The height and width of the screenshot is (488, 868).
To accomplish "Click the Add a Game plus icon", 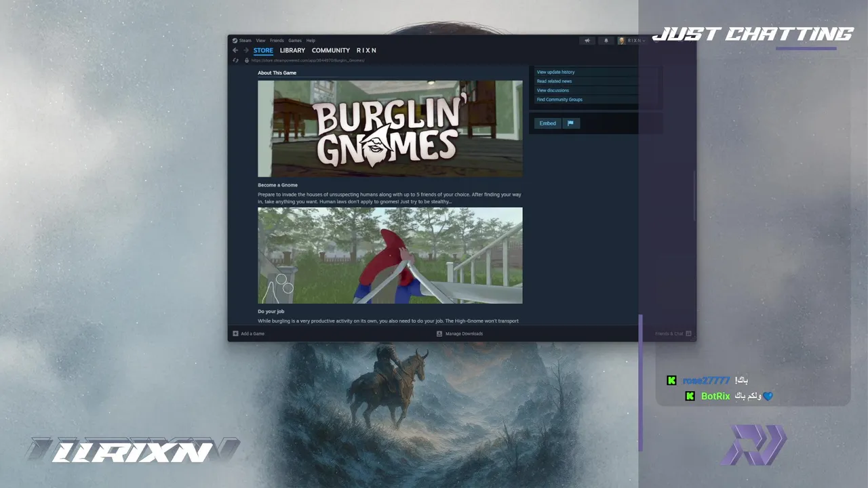I will (x=236, y=333).
